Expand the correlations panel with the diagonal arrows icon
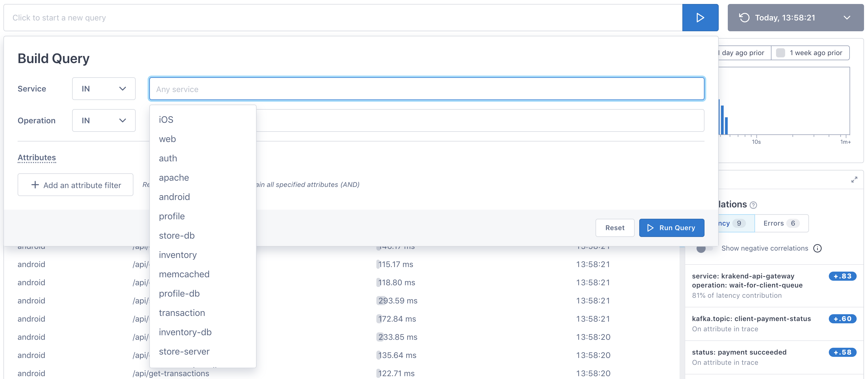The image size is (868, 379). click(x=855, y=179)
